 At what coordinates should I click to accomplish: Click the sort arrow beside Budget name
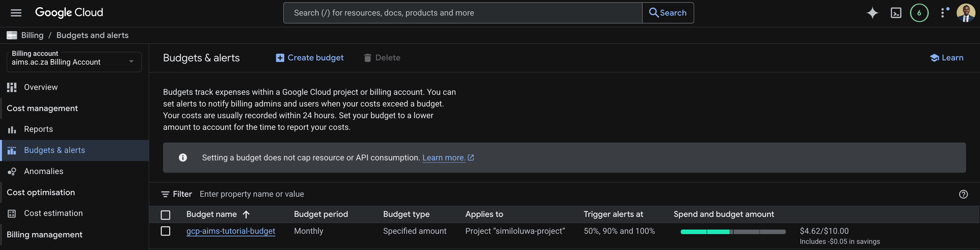246,215
